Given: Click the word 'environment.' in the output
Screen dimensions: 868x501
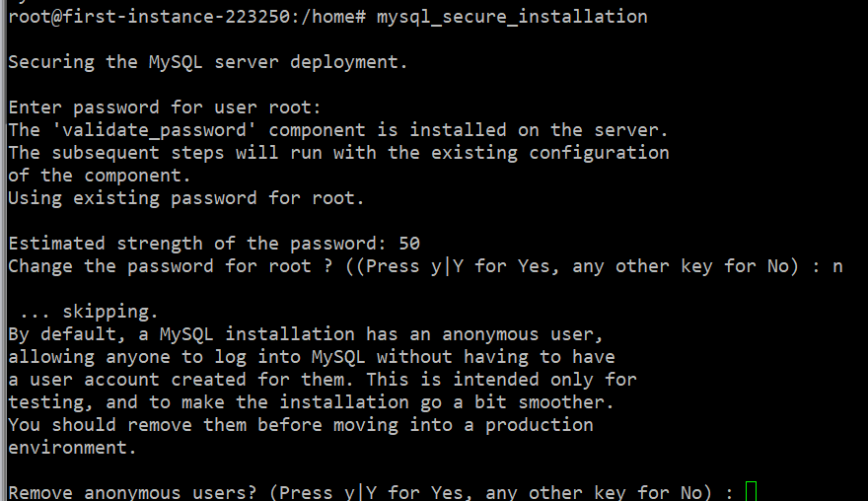Looking at the screenshot, I should click(72, 448).
